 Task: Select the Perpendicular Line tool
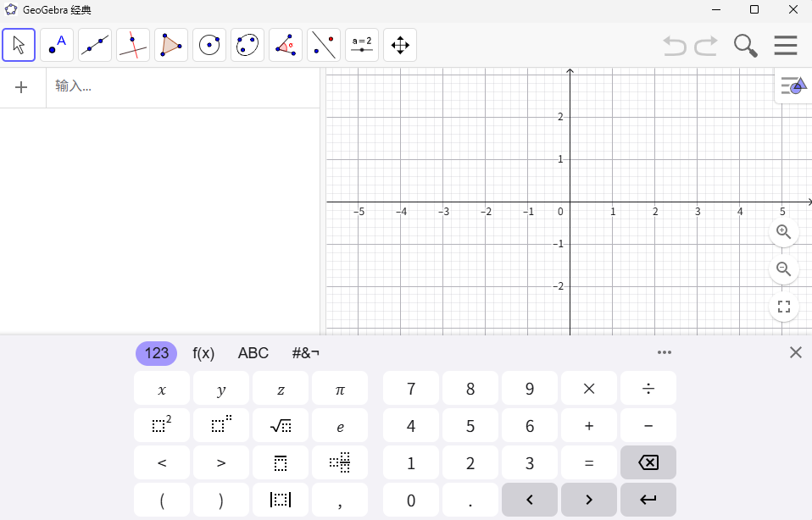coord(133,44)
